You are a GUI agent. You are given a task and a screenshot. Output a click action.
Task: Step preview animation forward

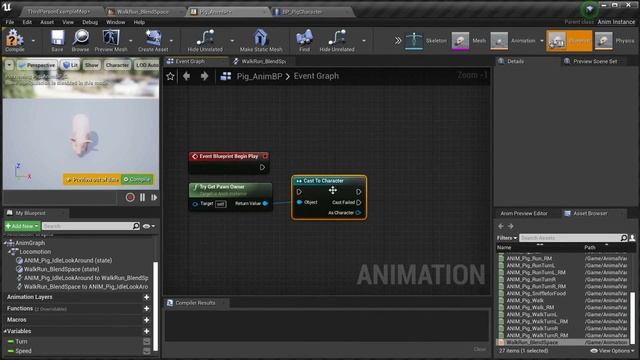point(154,198)
